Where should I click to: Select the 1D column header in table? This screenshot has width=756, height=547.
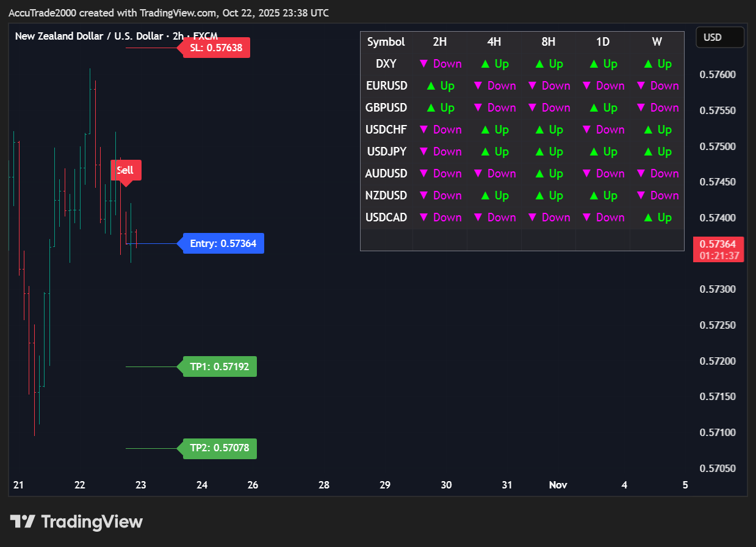tap(602, 41)
